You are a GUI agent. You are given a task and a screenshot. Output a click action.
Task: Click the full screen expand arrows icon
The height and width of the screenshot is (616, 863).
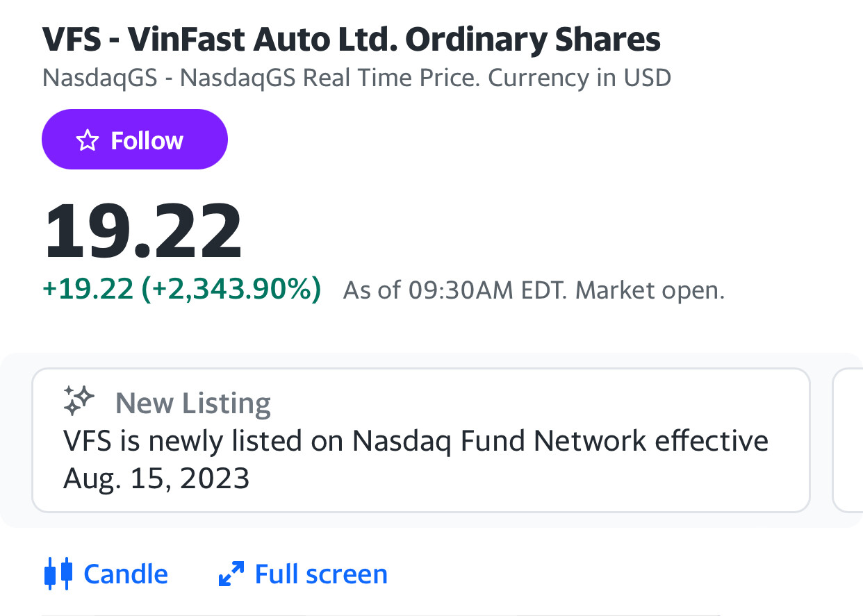pyautogui.click(x=231, y=574)
